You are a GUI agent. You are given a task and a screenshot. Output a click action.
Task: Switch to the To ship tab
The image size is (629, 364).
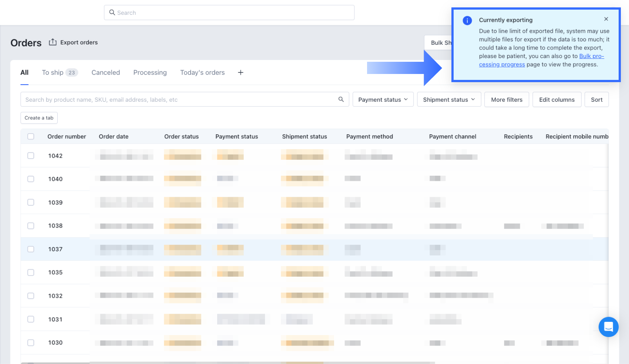pyautogui.click(x=59, y=73)
